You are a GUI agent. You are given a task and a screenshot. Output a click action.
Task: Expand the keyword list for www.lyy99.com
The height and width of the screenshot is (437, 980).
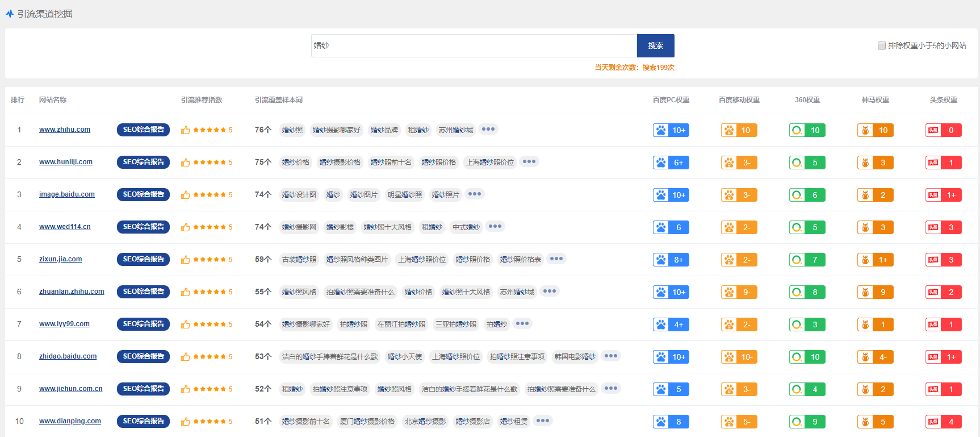click(x=522, y=324)
